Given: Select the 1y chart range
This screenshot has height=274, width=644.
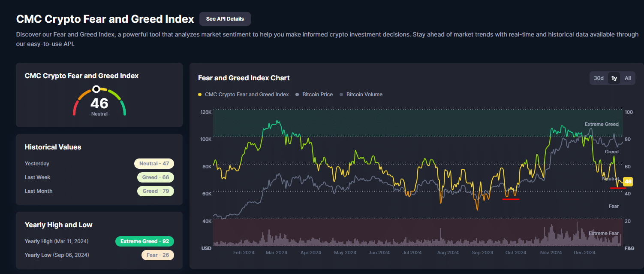Looking at the screenshot, I should 614,78.
